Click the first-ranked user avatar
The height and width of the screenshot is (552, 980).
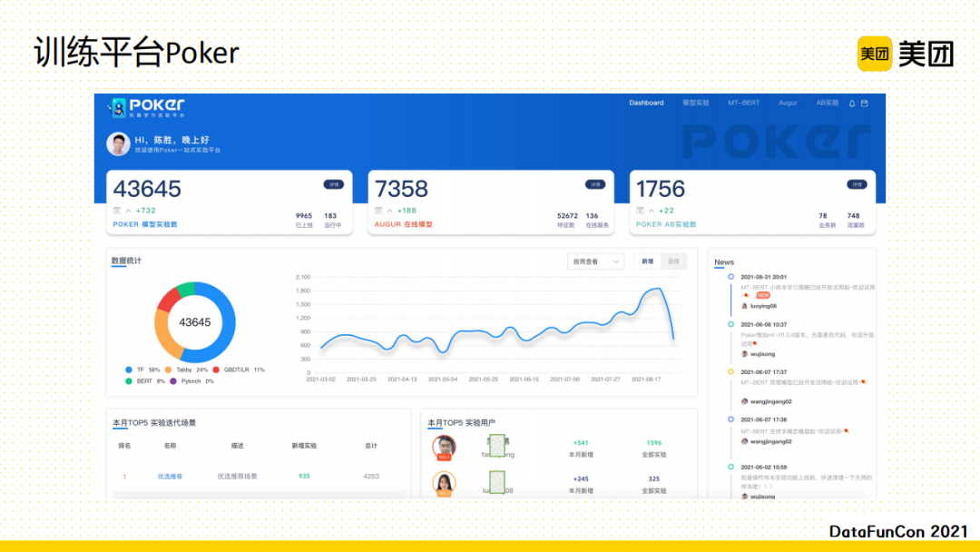[444, 448]
